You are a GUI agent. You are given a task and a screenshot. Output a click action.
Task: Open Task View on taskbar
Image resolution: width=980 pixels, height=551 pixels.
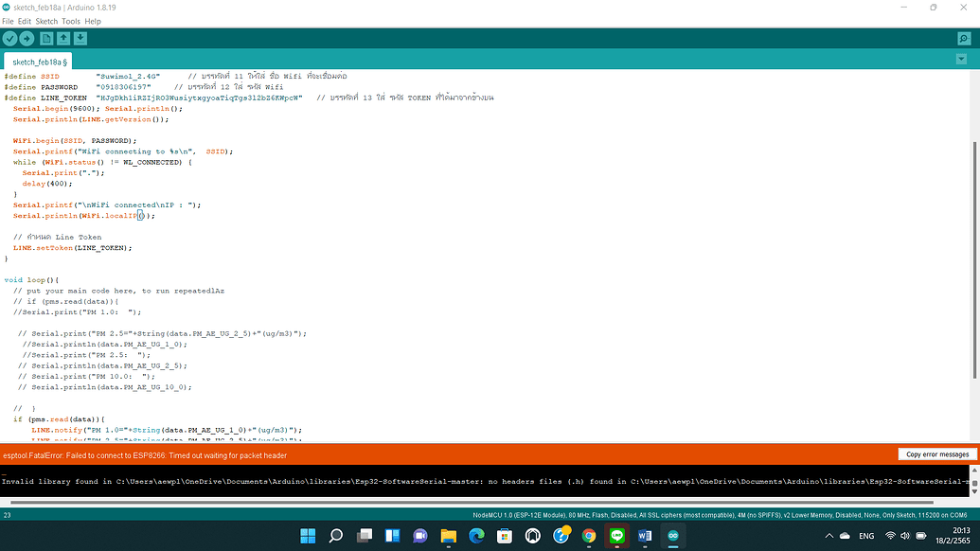point(364,536)
